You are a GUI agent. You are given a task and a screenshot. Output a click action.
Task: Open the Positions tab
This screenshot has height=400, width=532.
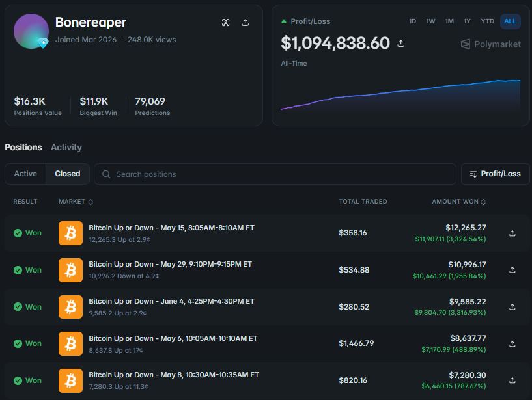tap(23, 148)
